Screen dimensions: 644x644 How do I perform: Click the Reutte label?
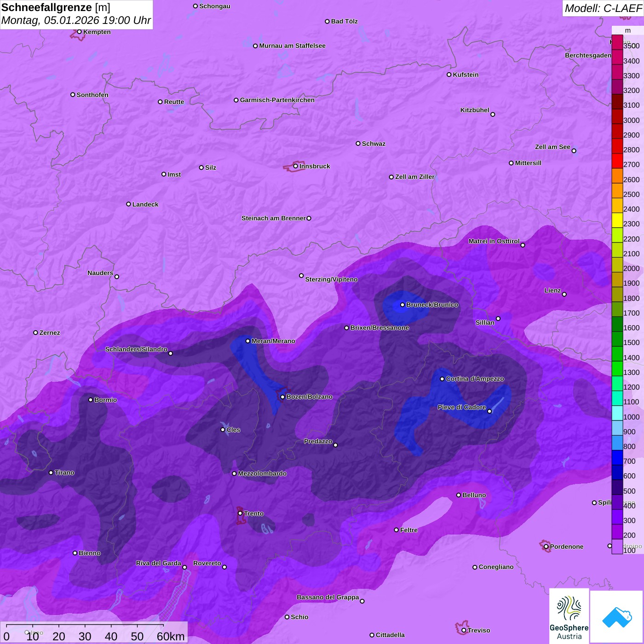[x=174, y=102]
